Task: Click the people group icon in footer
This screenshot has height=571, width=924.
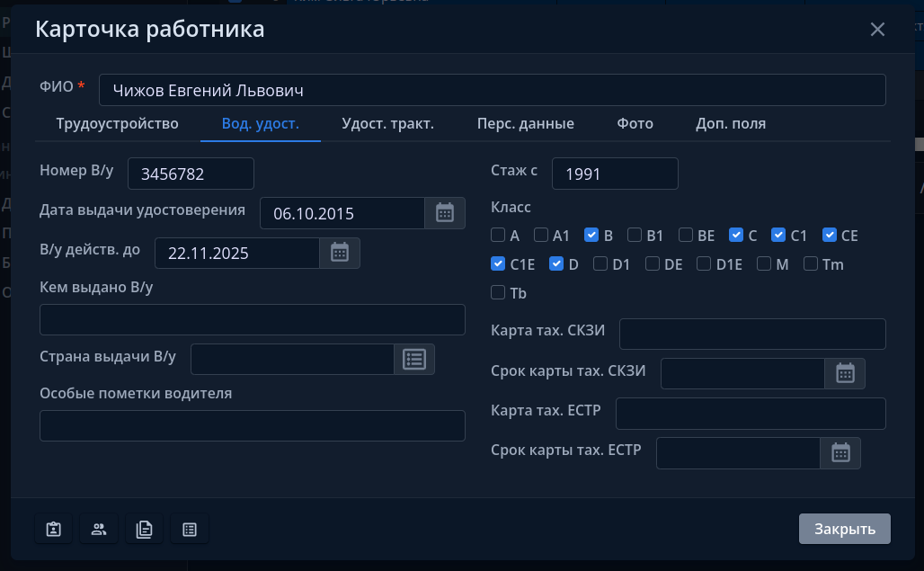Action: pyautogui.click(x=99, y=530)
